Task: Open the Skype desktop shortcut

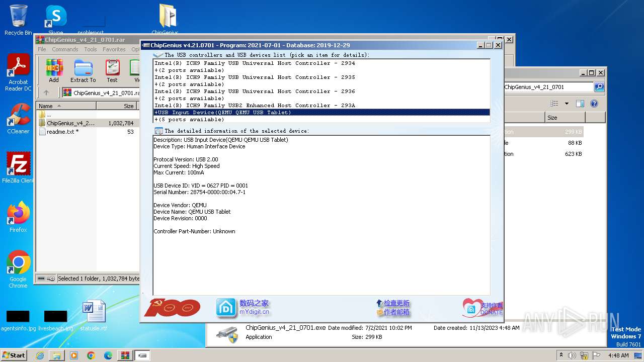Action: pyautogui.click(x=55, y=20)
